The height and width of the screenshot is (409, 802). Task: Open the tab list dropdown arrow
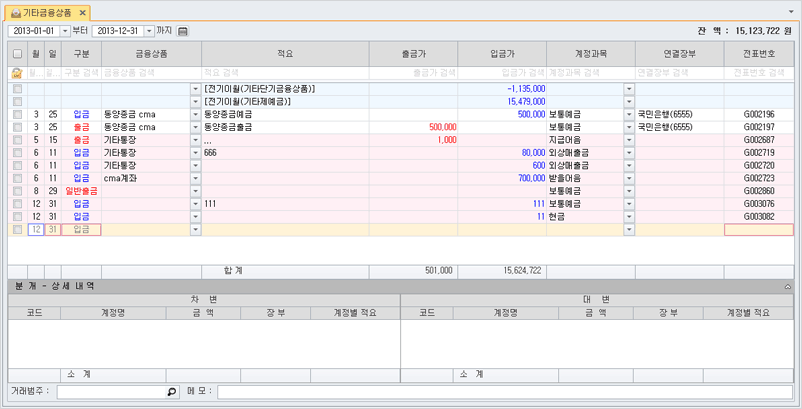click(791, 11)
